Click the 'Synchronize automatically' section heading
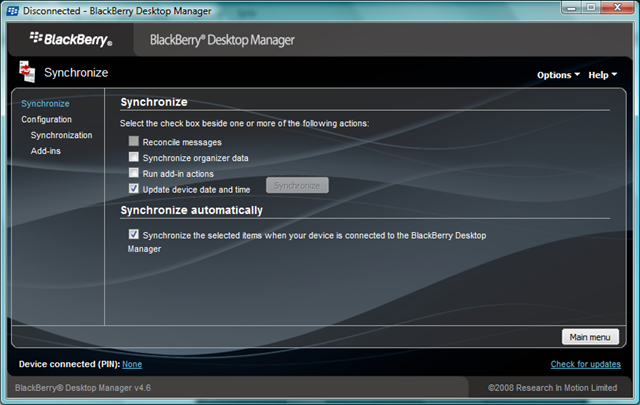Image resolution: width=640 pixels, height=405 pixels. 191,210
